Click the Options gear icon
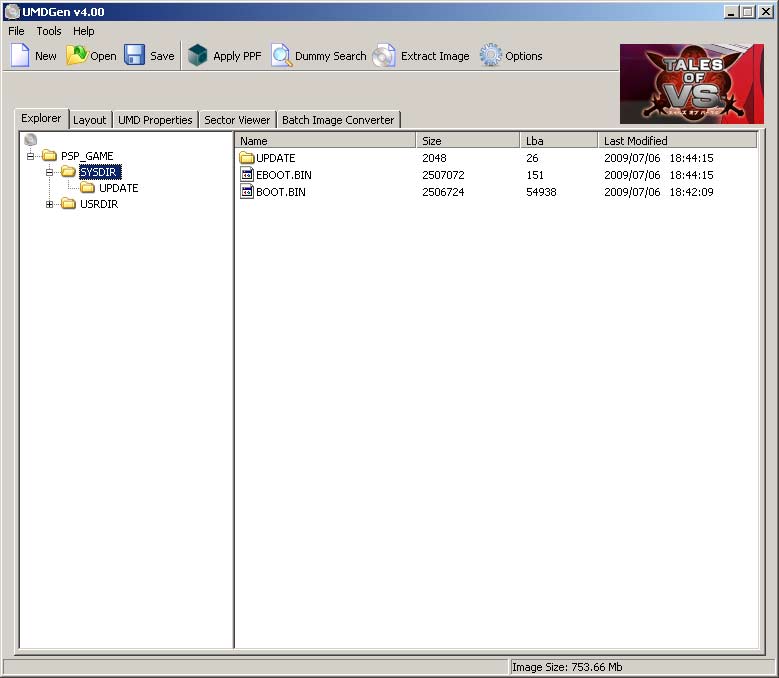 (x=491, y=55)
